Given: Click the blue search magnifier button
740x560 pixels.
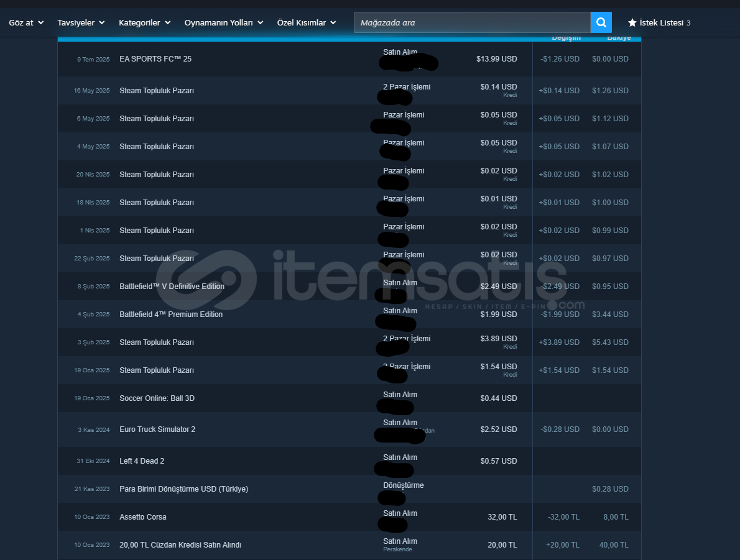Looking at the screenshot, I should pos(601,22).
